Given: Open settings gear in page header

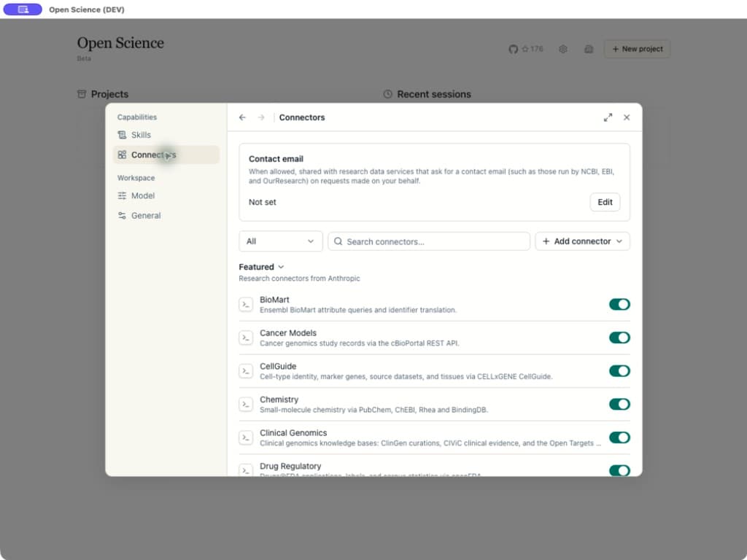Looking at the screenshot, I should [563, 49].
